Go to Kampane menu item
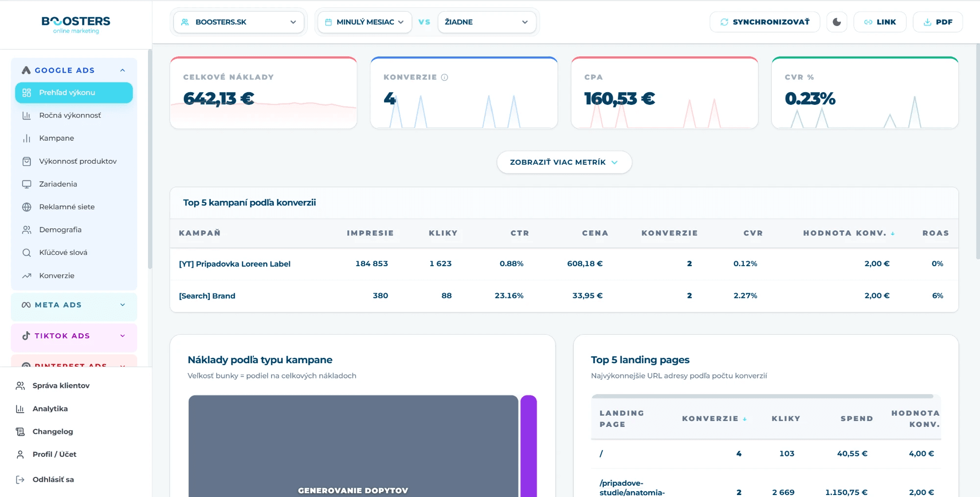The width and height of the screenshot is (980, 497). 74,138
